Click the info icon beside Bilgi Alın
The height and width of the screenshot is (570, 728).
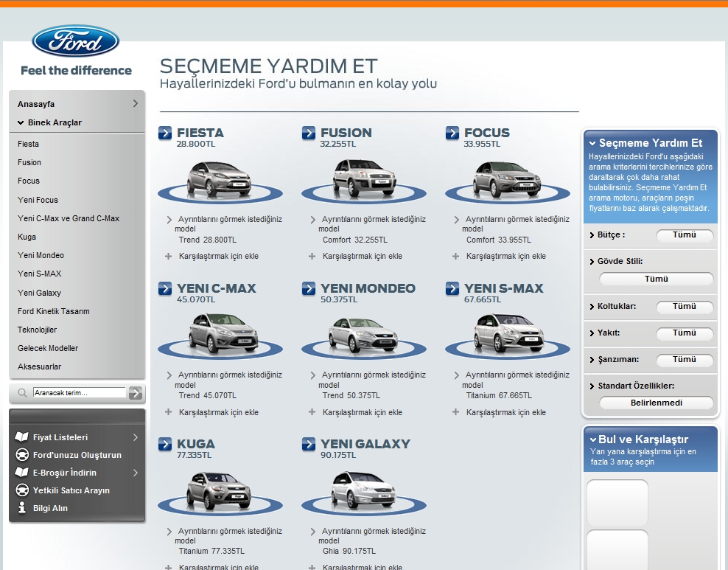click(21, 507)
